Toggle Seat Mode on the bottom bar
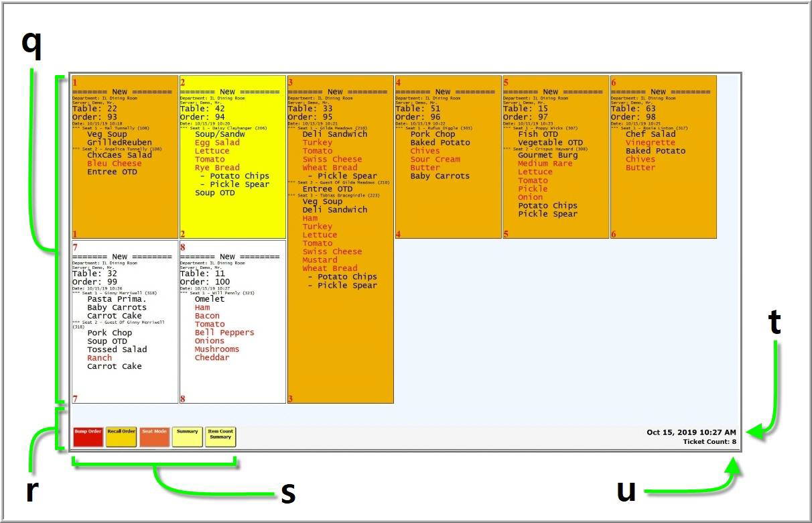 pyautogui.click(x=154, y=437)
